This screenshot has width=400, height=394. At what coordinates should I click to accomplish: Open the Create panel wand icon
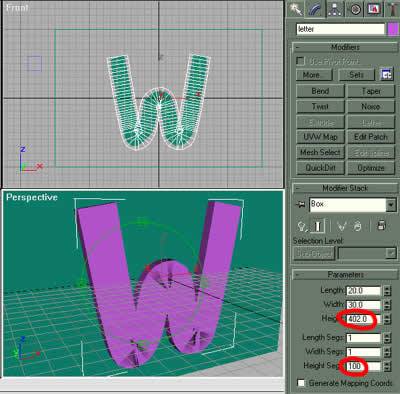295,9
